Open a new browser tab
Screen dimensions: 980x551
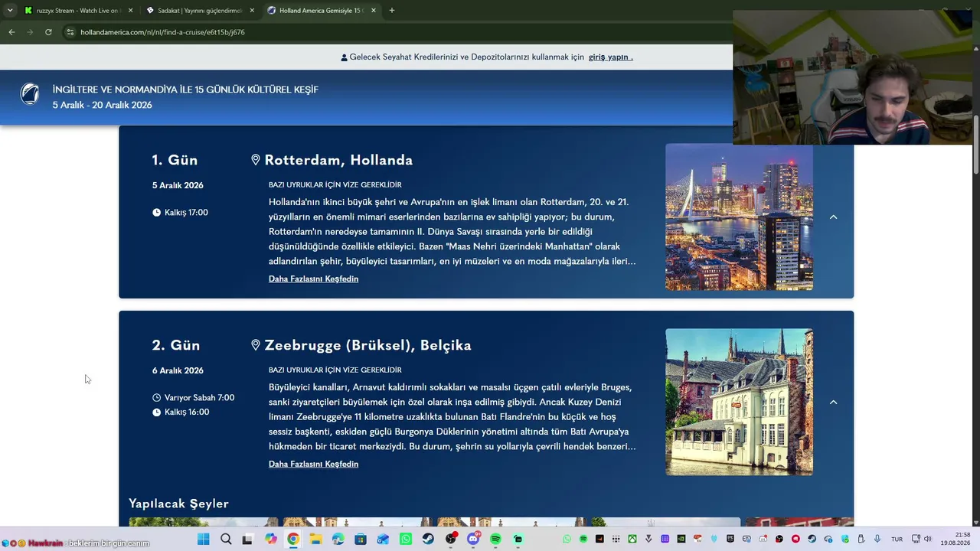pos(392,11)
